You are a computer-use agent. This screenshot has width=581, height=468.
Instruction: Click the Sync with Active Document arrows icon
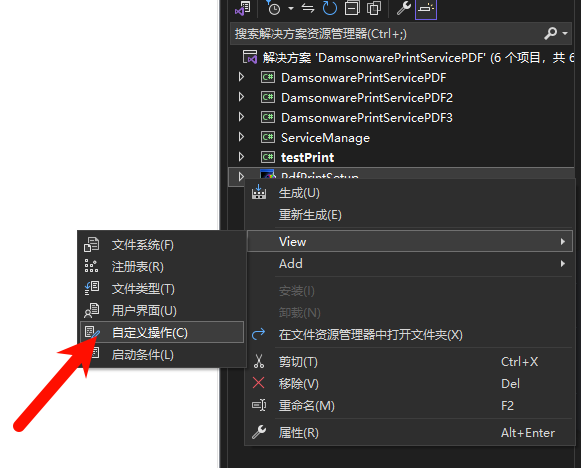pyautogui.click(x=308, y=8)
